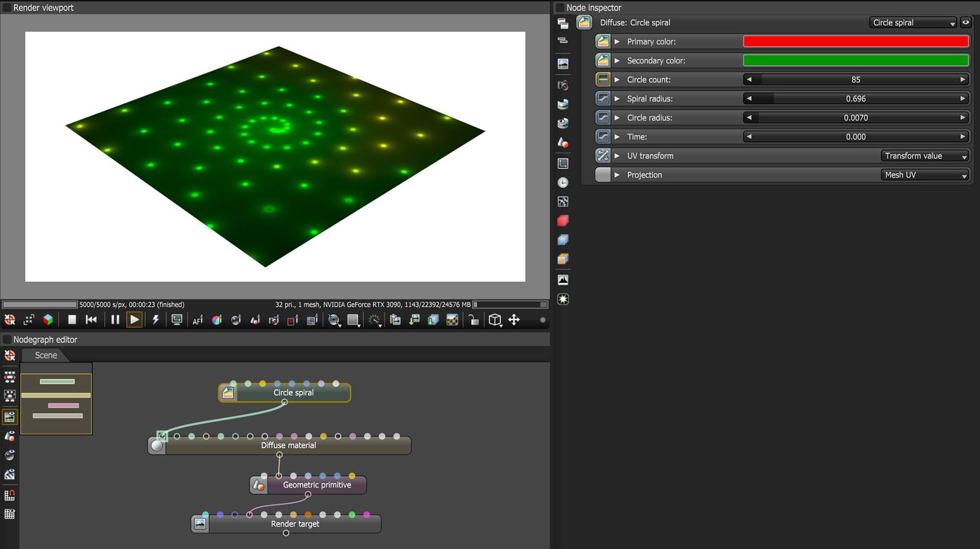This screenshot has width=980, height=549.
Task: Click the top recenter icon in nodegraph sidebar
Action: coord(10,356)
